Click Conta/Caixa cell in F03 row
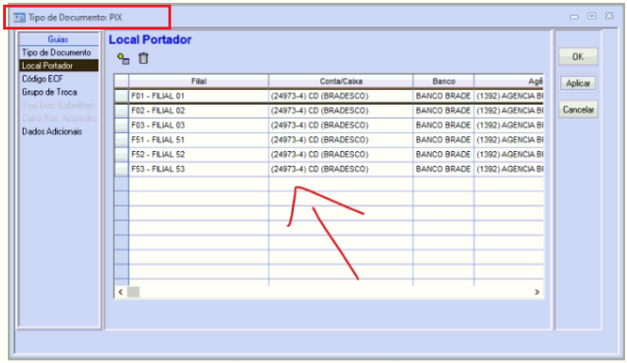The width and height of the screenshot is (627, 363). pyautogui.click(x=341, y=125)
